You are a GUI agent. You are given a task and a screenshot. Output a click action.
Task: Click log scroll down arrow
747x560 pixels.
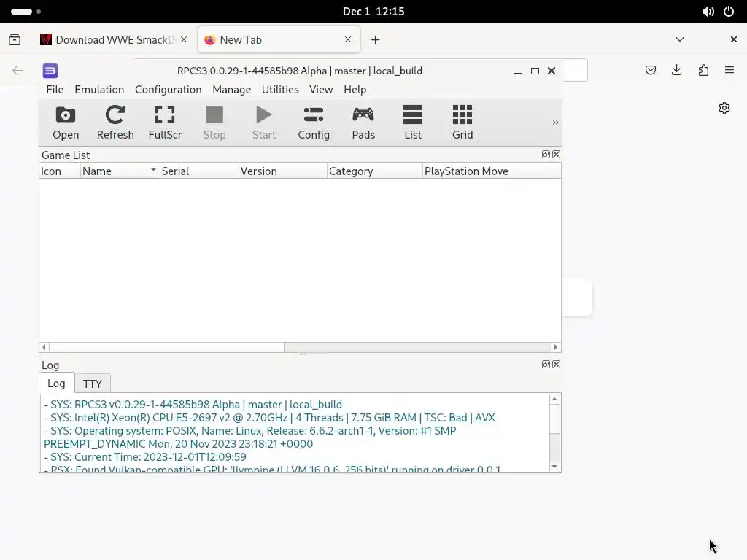pyautogui.click(x=554, y=467)
